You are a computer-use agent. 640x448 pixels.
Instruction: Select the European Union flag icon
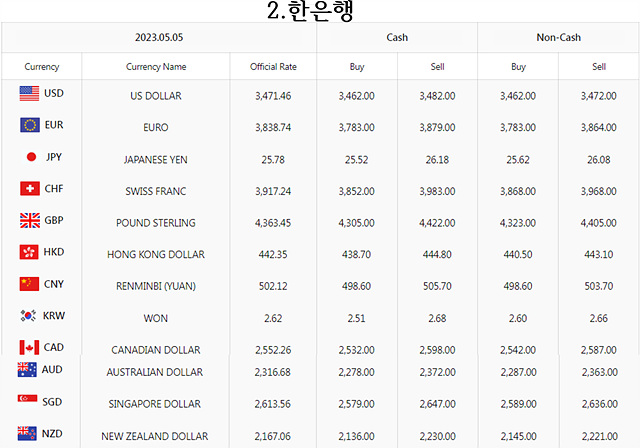point(30,125)
